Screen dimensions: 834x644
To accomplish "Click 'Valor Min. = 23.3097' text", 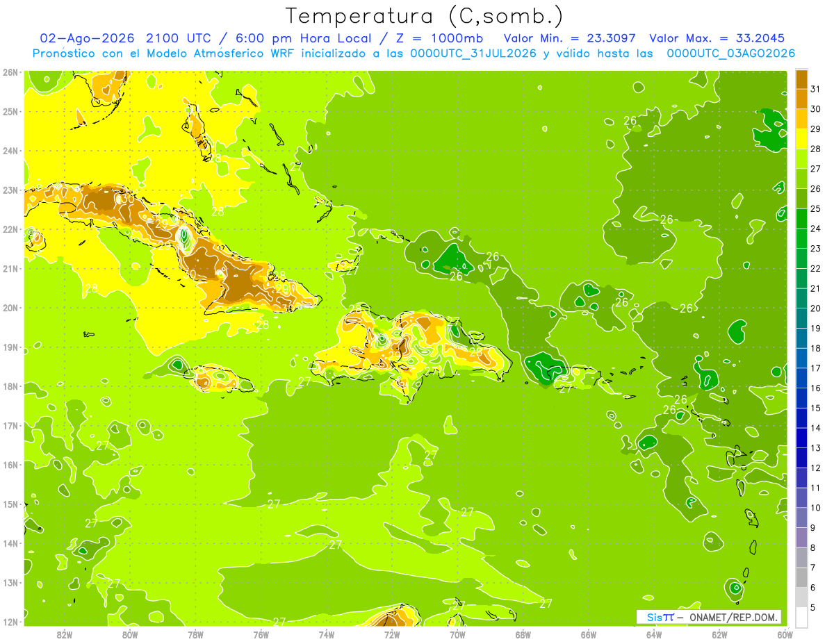I will (x=570, y=38).
